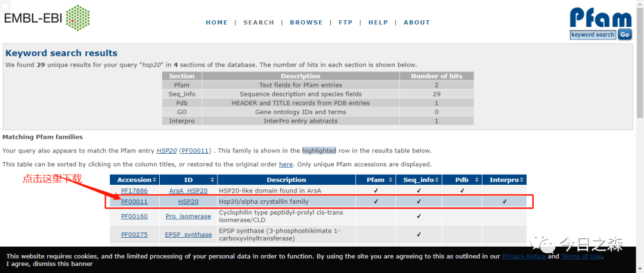Open EPSP_synthase ID link
644x273 pixels.
click(x=188, y=234)
